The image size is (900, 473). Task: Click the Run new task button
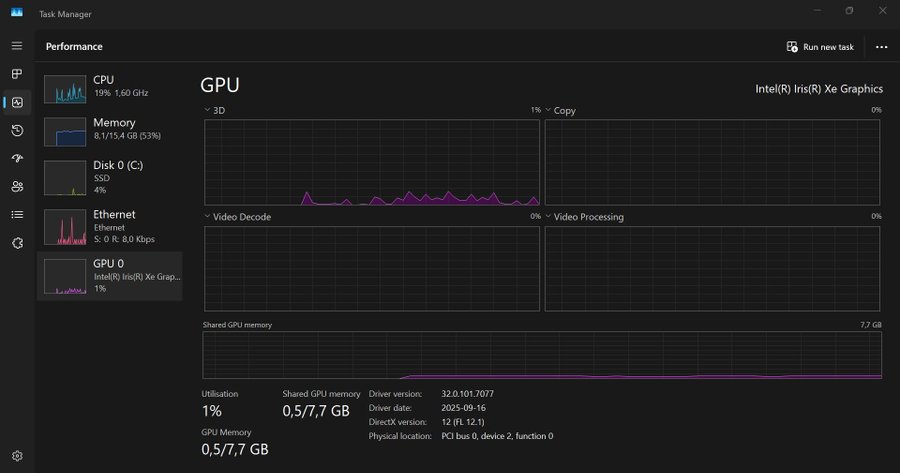(x=820, y=47)
